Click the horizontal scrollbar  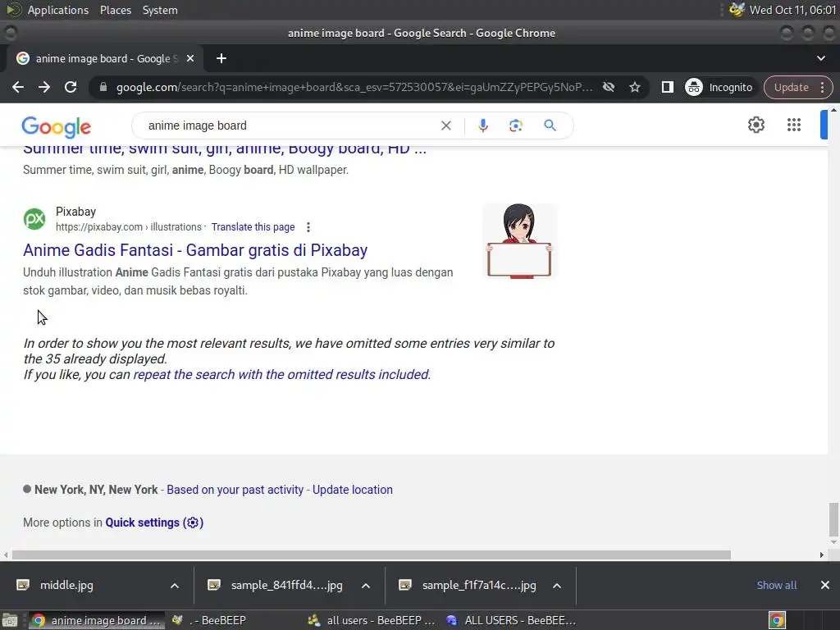(372, 555)
